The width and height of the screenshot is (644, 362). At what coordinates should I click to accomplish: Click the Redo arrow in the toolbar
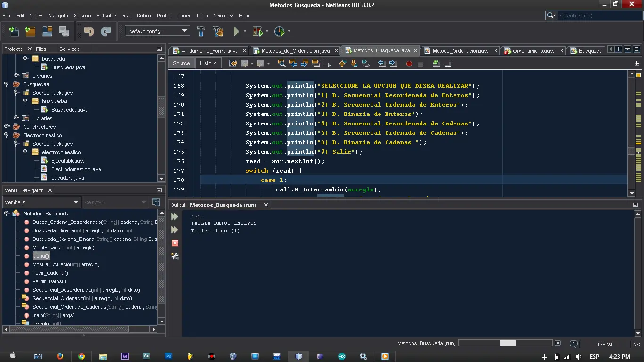point(106,32)
